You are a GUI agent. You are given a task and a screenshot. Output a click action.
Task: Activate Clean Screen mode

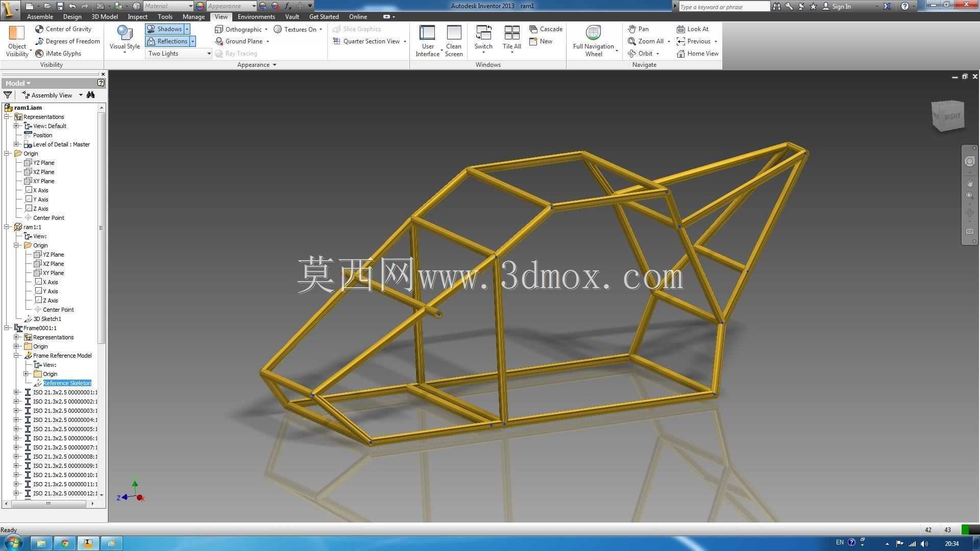point(454,41)
